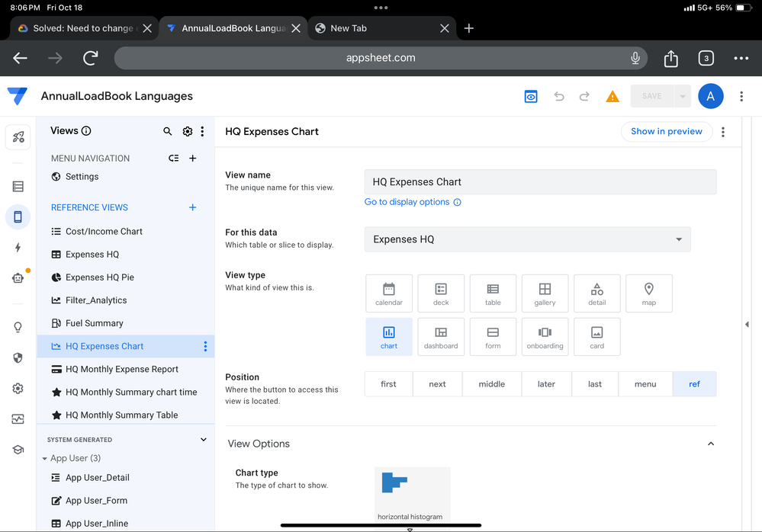This screenshot has width=762, height=532.
Task: Add a new menu navigation view
Action: coord(192,159)
